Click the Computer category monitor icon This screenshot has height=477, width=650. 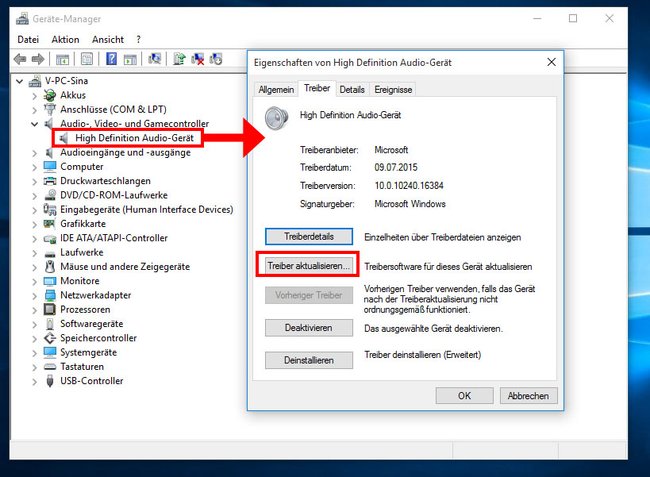click(x=50, y=167)
